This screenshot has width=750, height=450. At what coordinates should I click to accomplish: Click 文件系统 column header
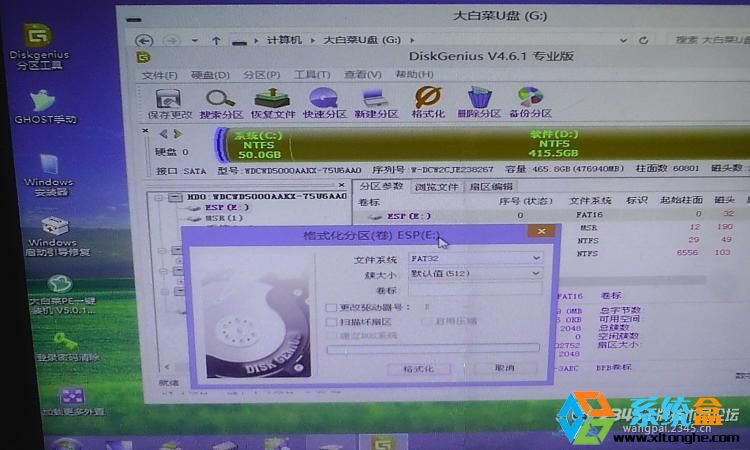pyautogui.click(x=590, y=201)
